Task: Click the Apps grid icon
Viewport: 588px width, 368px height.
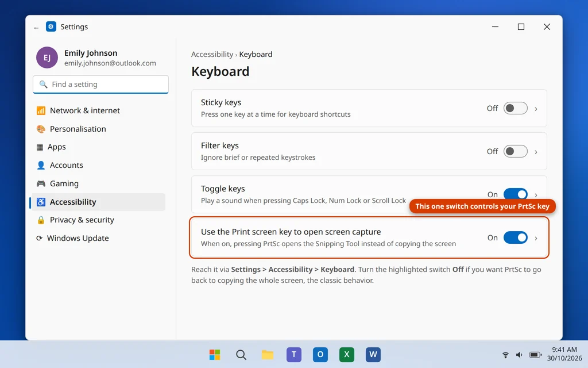Action: click(x=40, y=147)
